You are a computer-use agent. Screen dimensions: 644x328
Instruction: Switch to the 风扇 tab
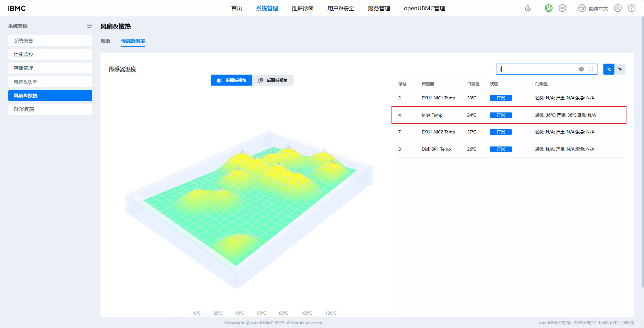[x=105, y=41]
